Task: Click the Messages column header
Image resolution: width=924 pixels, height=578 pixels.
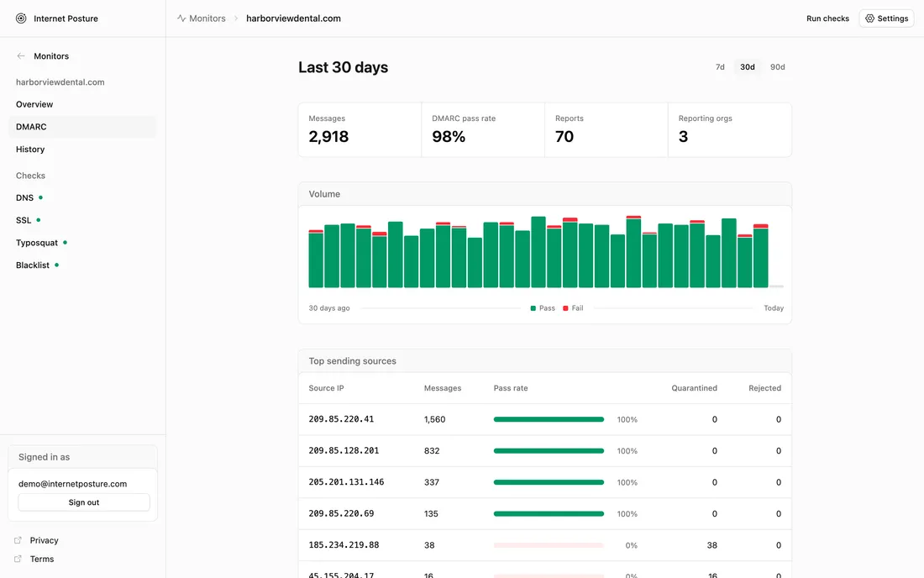Action: pyautogui.click(x=443, y=387)
